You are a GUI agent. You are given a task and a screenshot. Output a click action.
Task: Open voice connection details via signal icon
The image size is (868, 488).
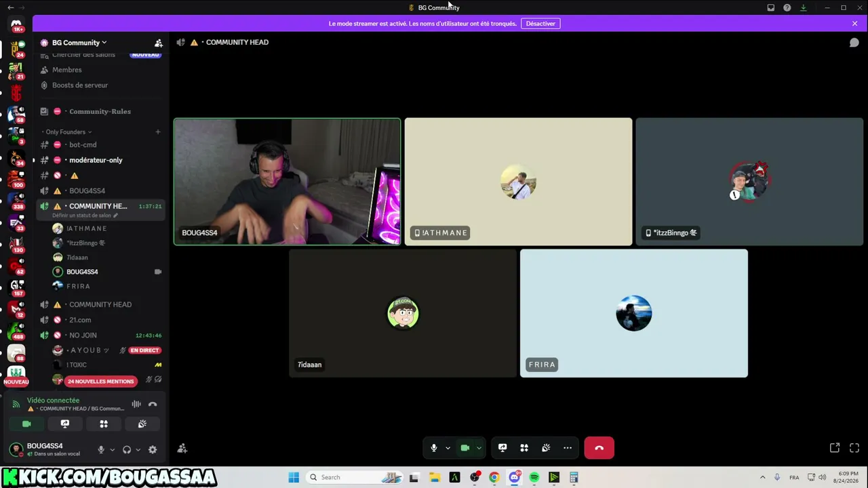(16, 405)
